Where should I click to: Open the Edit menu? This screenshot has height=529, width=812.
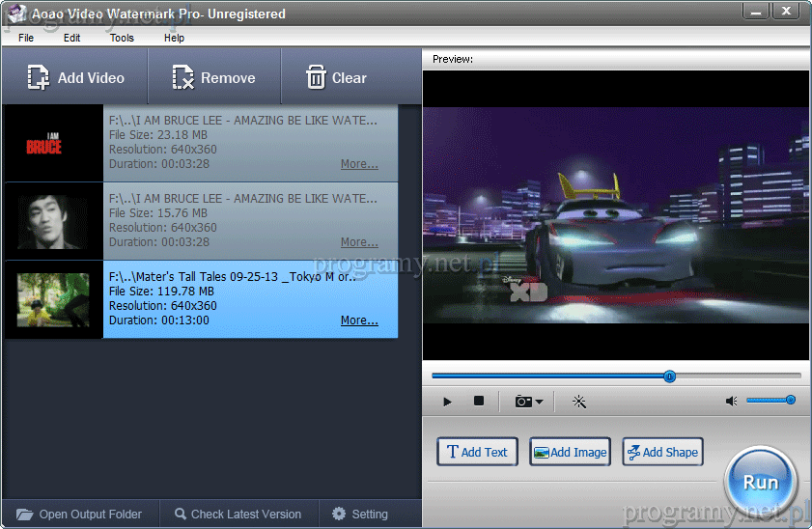click(x=72, y=38)
